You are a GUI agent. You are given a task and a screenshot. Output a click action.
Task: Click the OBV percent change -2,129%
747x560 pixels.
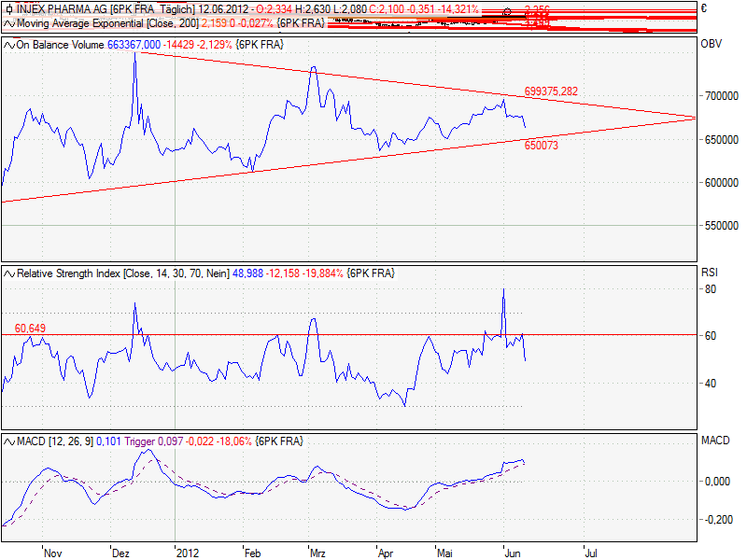215,45
